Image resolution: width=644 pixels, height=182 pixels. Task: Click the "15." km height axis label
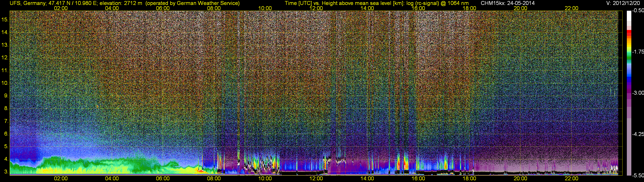pyautogui.click(x=5, y=19)
